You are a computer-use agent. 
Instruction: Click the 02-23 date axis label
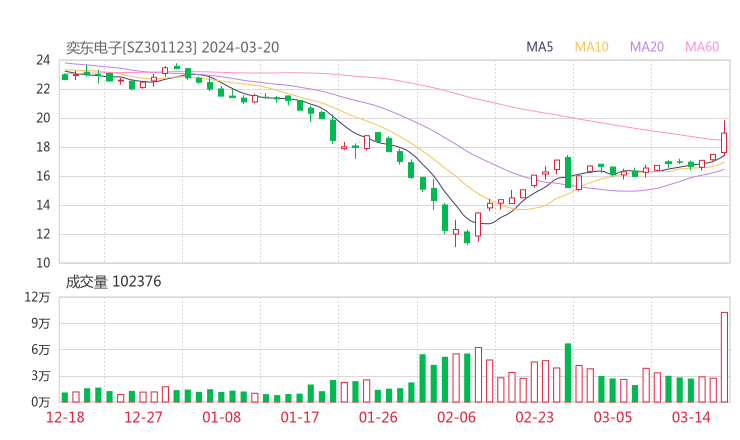coord(534,417)
